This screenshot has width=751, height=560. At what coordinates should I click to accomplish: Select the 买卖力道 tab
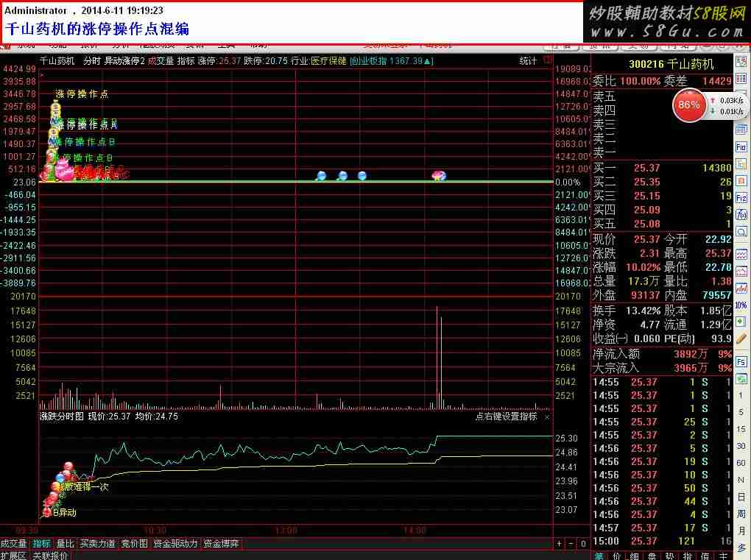[97, 544]
